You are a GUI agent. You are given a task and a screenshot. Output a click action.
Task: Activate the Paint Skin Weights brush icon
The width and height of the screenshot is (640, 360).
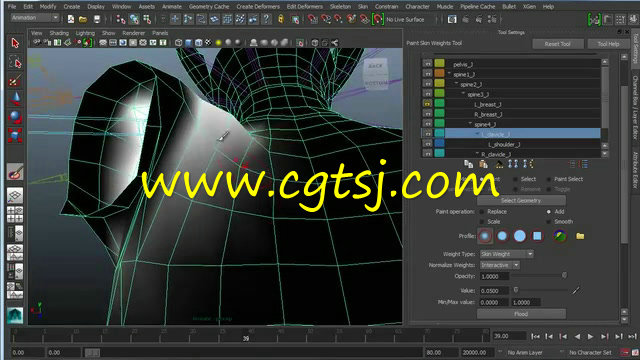click(15, 172)
